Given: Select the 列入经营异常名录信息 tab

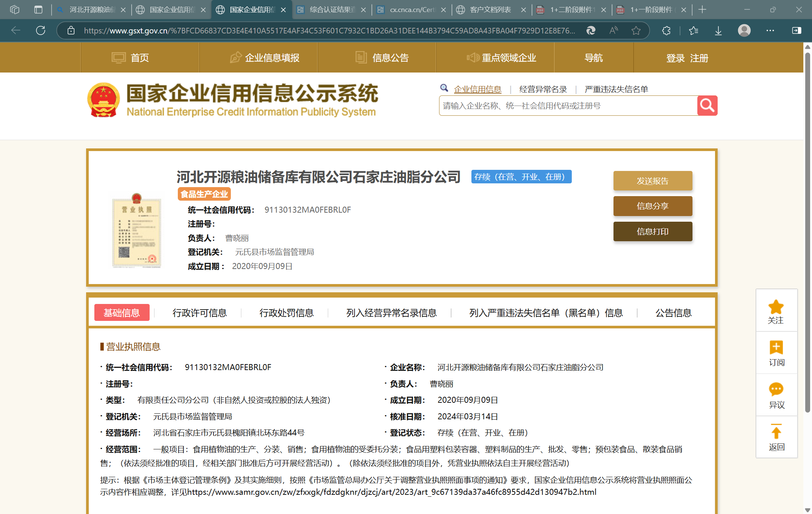Looking at the screenshot, I should pyautogui.click(x=391, y=313).
